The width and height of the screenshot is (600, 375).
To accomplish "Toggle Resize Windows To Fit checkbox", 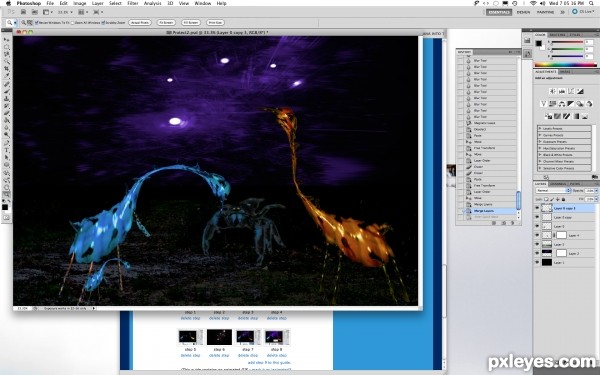I will 36,23.
